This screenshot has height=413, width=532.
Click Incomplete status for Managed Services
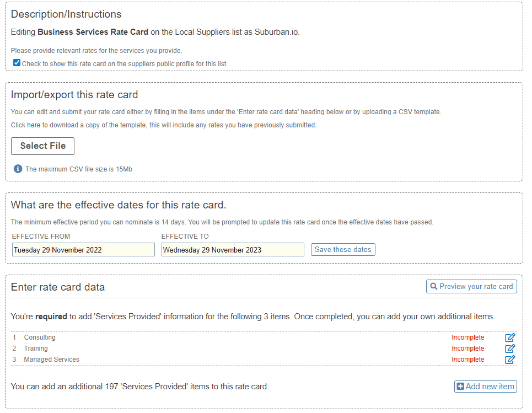point(467,360)
